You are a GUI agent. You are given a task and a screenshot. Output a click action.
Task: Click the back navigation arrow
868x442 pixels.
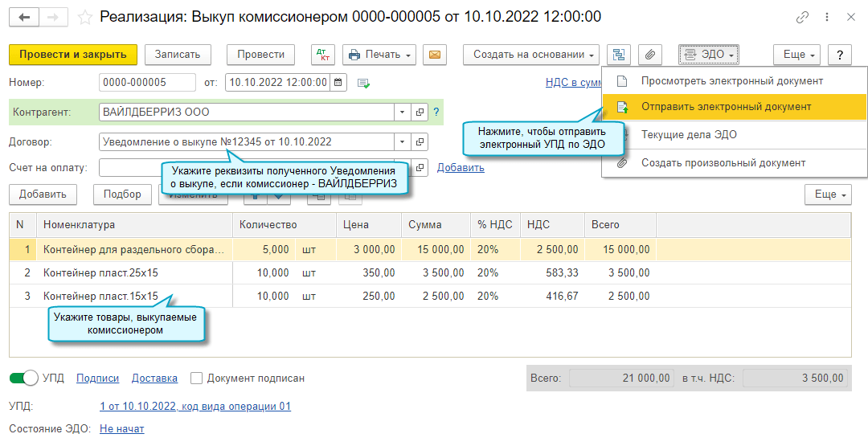[x=25, y=17]
